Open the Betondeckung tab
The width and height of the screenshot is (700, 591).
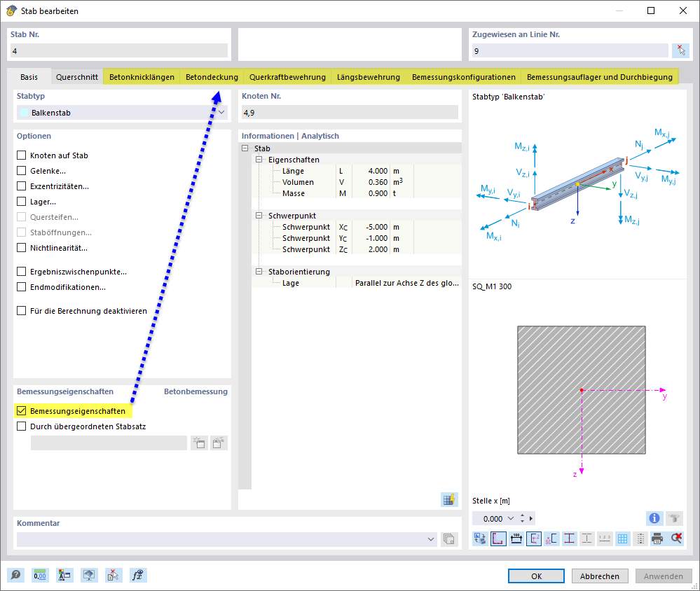[212, 77]
